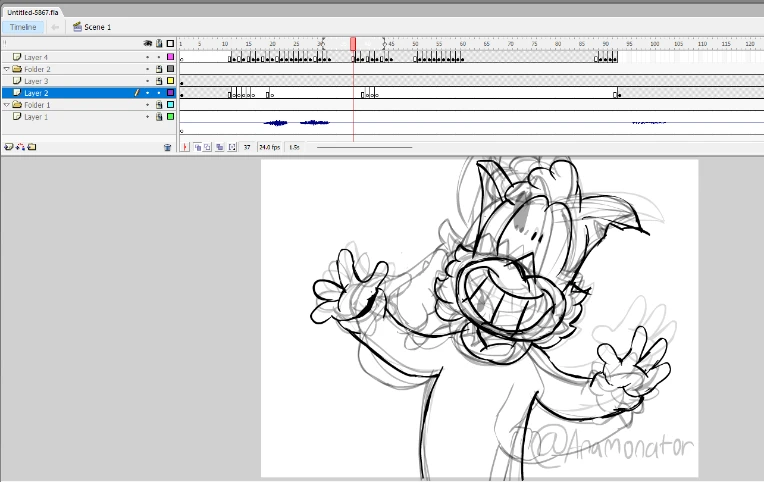Collapse Folder 1 with its triangle
Viewport: 764px width, 482px height.
pyautogui.click(x=6, y=105)
